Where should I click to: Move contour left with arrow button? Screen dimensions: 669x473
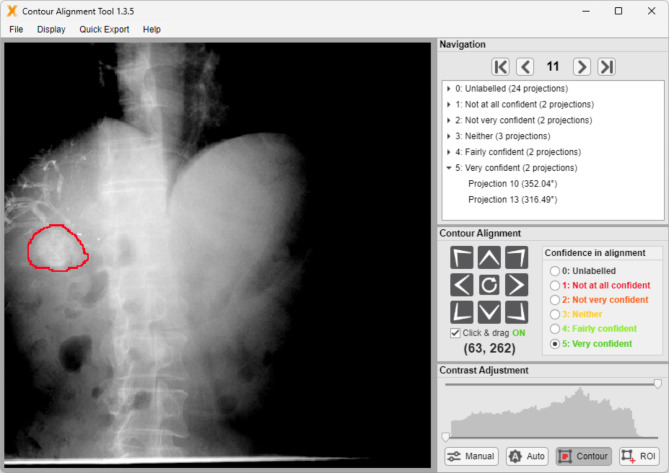coord(462,285)
